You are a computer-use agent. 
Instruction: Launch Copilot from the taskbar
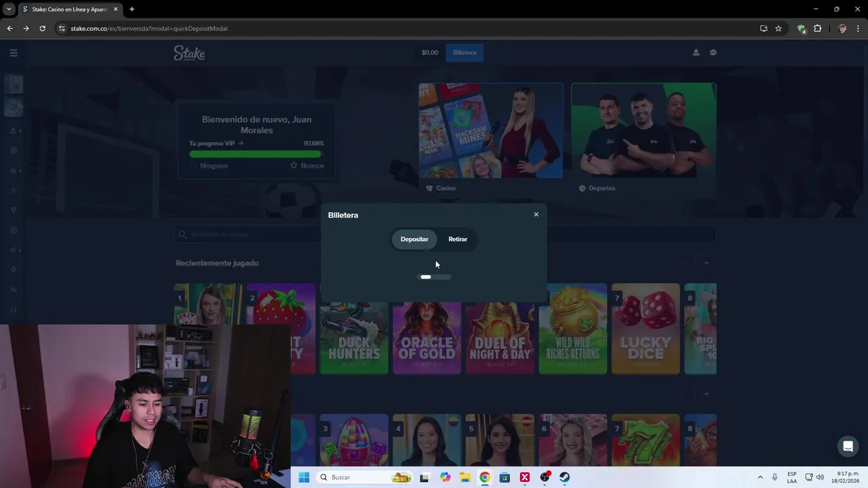pyautogui.click(x=445, y=477)
